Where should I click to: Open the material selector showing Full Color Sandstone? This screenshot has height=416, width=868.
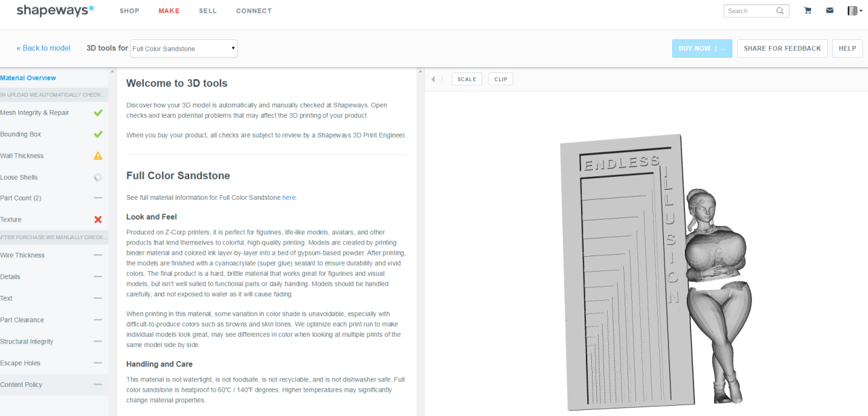(x=184, y=49)
